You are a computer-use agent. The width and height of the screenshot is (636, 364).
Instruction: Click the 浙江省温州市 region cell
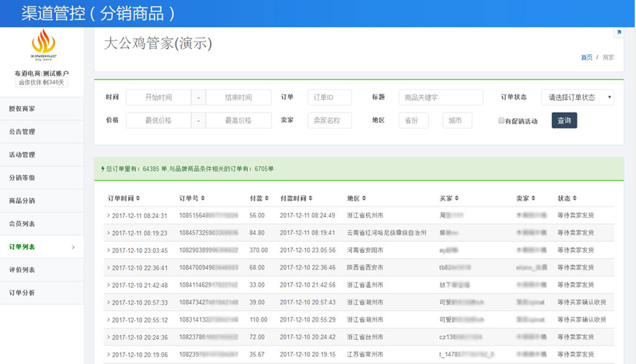point(365,285)
